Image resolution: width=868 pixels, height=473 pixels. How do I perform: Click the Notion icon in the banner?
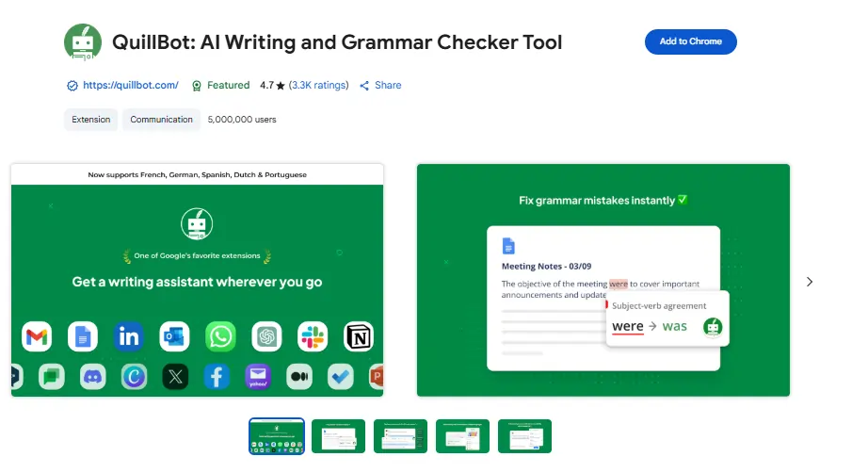(359, 335)
